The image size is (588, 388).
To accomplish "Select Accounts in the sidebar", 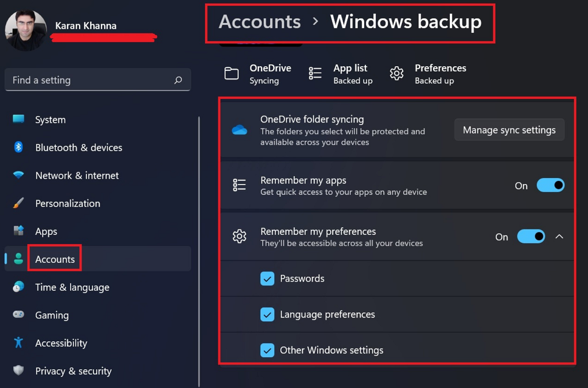I will click(x=54, y=259).
